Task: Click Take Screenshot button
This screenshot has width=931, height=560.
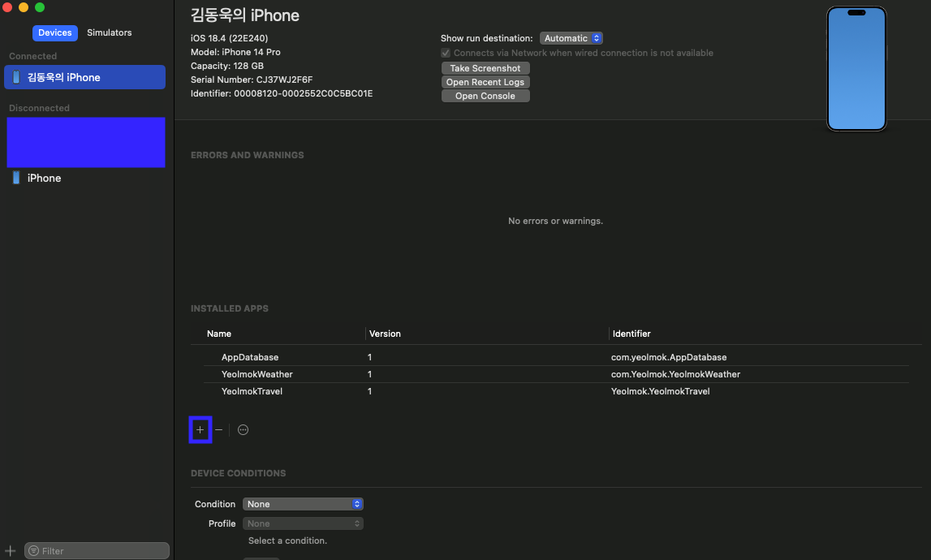Action: coord(485,68)
